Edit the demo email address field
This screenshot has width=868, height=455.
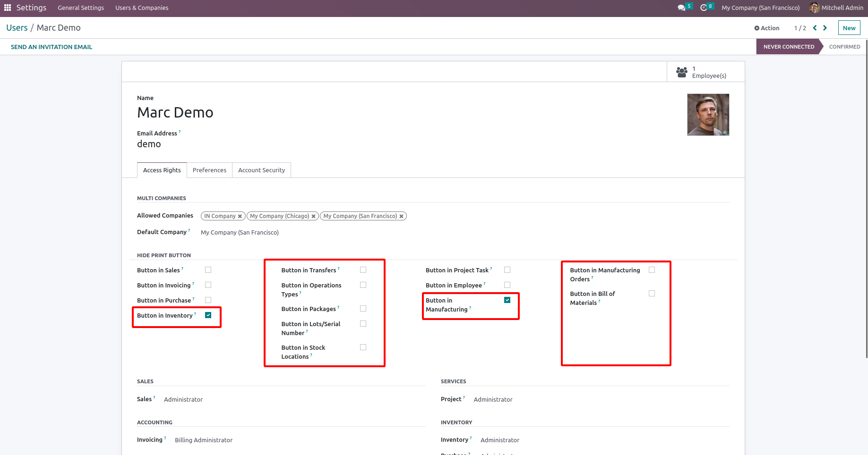[x=149, y=144]
